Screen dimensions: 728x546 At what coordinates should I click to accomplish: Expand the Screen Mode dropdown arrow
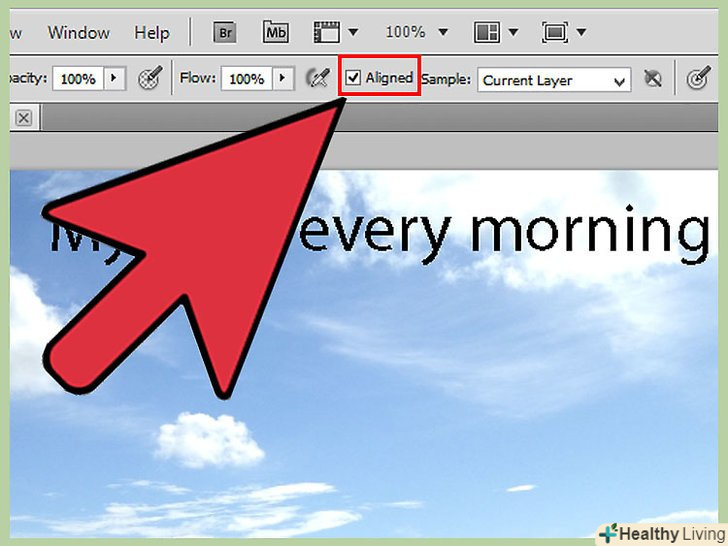pos(581,32)
